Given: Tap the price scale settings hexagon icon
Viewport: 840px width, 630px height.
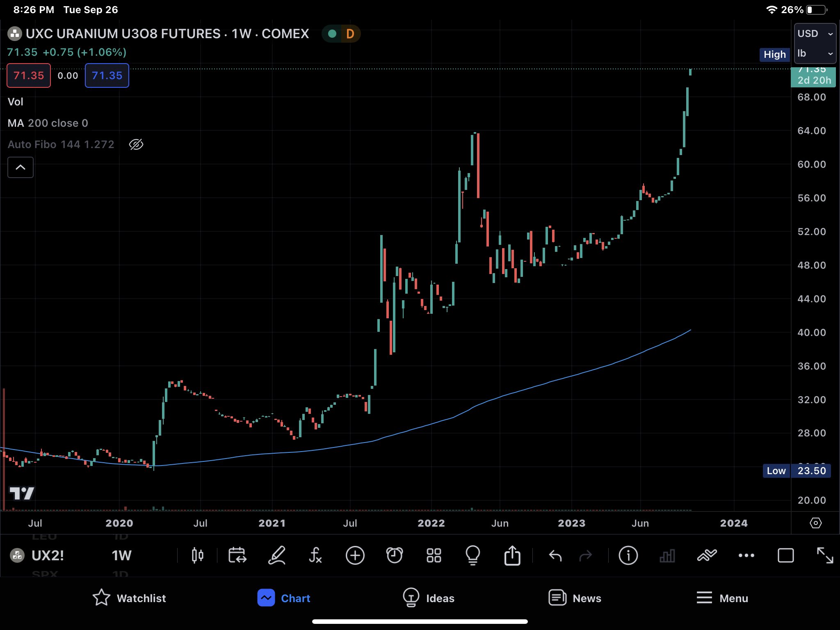Looking at the screenshot, I should click(x=815, y=523).
